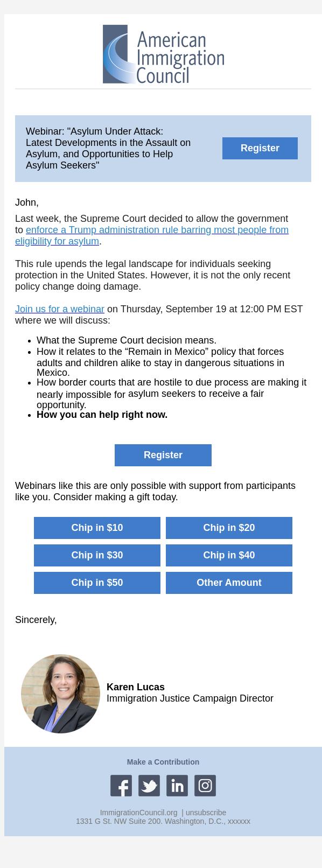This screenshot has width=322, height=868.
Task: Click the 'Make a Contribution' link
Action: point(163,762)
